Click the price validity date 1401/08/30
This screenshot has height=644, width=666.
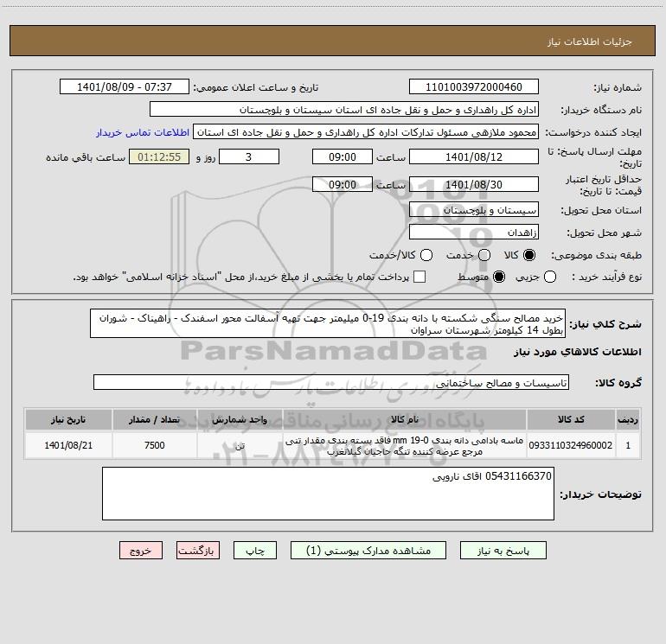click(x=474, y=185)
